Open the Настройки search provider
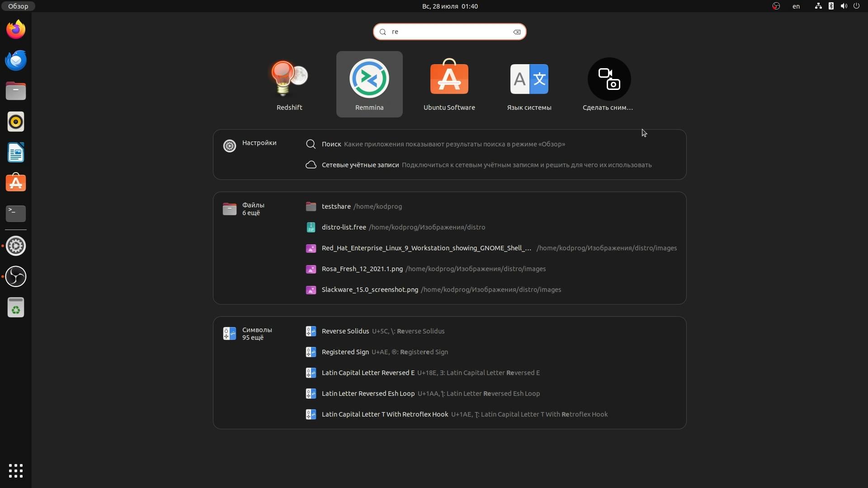This screenshot has width=868, height=488. point(250,145)
